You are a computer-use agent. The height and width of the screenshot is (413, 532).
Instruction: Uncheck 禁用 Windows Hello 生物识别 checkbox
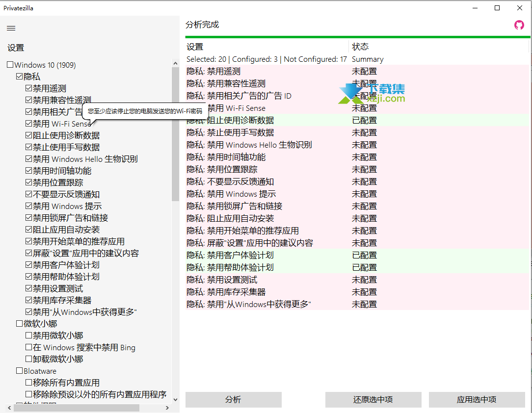tap(29, 159)
